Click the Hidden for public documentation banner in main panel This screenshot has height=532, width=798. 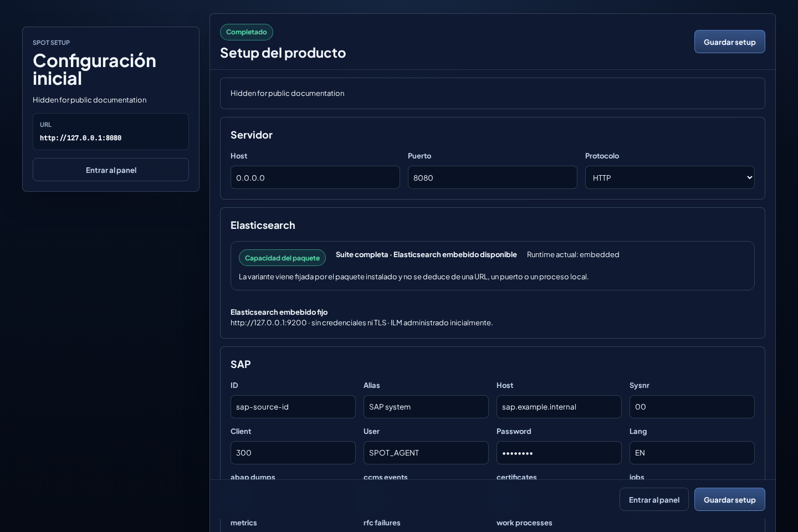pyautogui.click(x=492, y=93)
